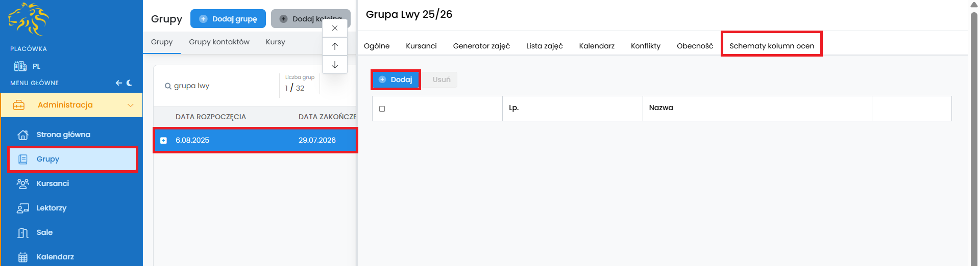The image size is (980, 266).
Task: Close the panel with the X button
Action: click(335, 28)
